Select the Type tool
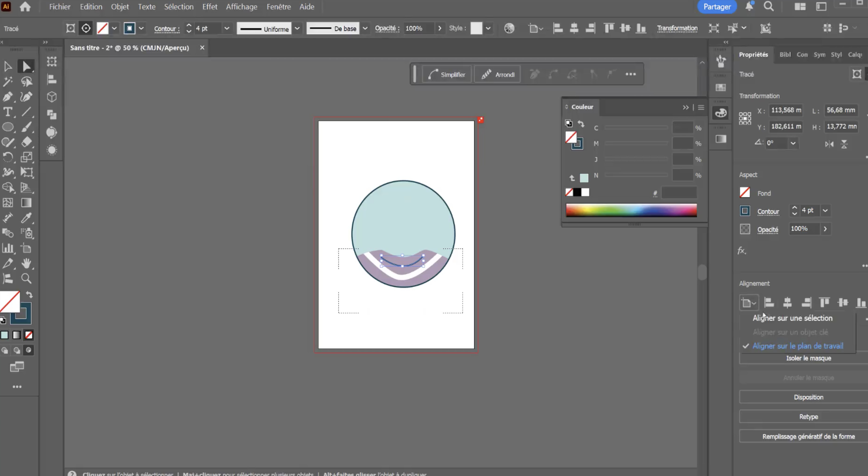 coord(8,112)
